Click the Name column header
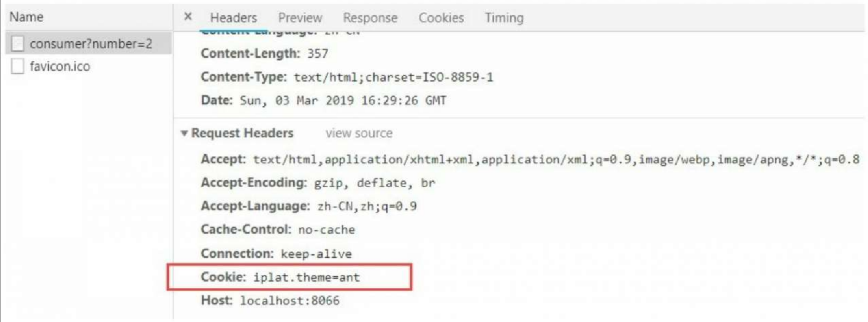 [26, 17]
